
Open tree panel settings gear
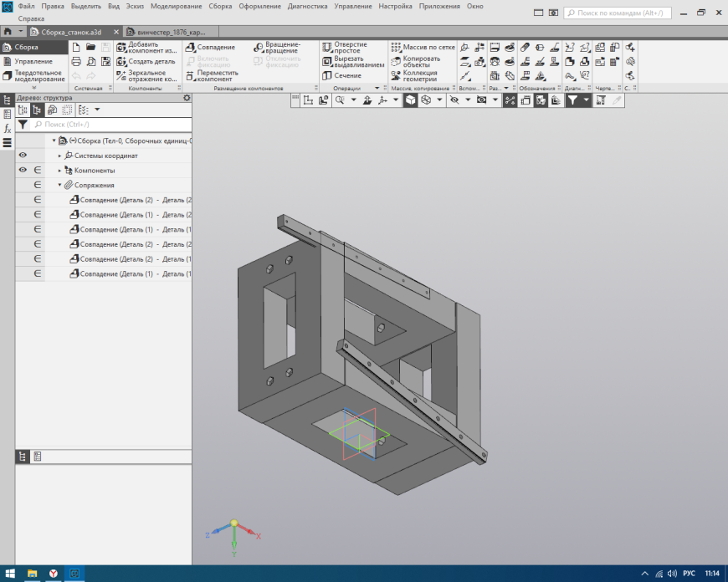tap(187, 98)
